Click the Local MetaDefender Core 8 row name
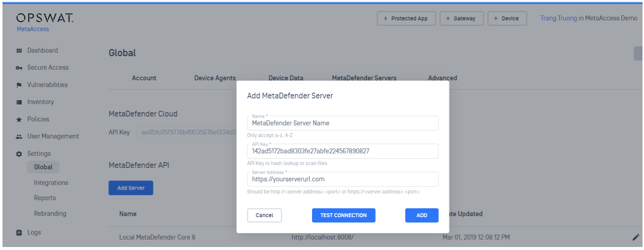The width and height of the screenshot is (644, 250). click(157, 238)
